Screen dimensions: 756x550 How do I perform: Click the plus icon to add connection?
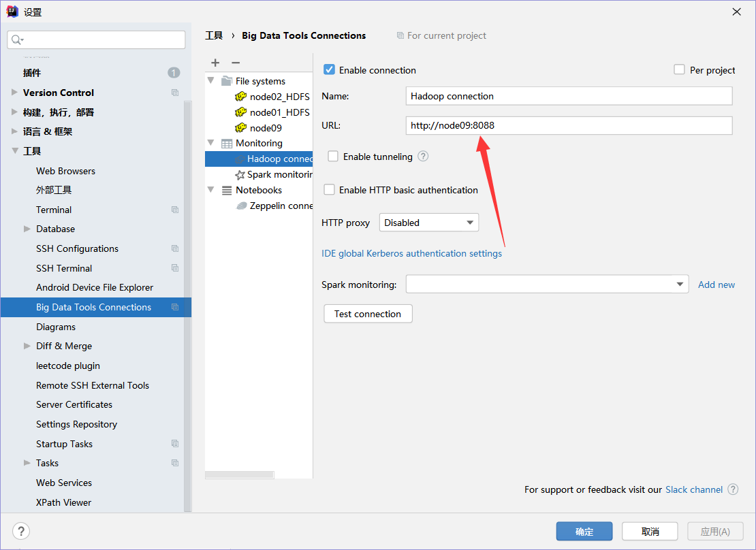(x=215, y=63)
